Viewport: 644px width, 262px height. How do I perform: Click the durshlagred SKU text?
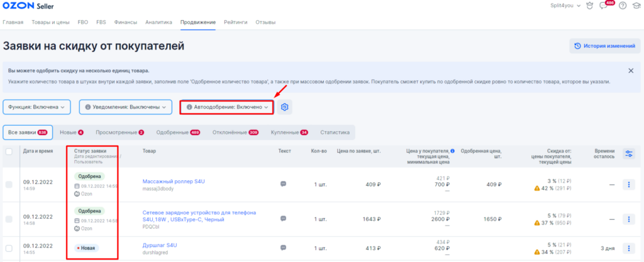(x=155, y=252)
